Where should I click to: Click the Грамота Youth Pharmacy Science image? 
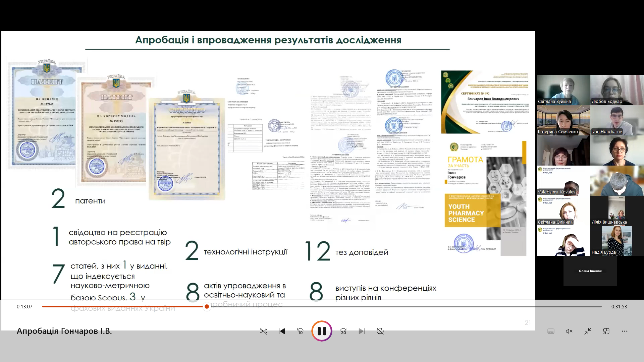(485, 198)
